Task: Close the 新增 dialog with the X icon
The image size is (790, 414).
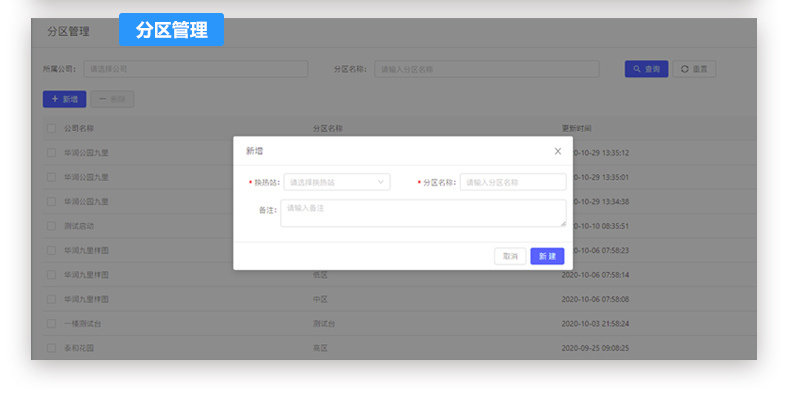Action: 558,151
